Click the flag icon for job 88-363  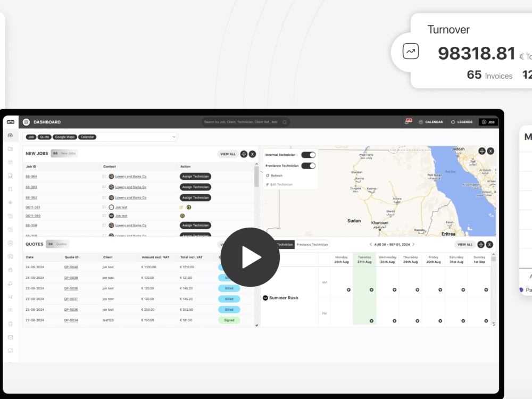tap(104, 187)
